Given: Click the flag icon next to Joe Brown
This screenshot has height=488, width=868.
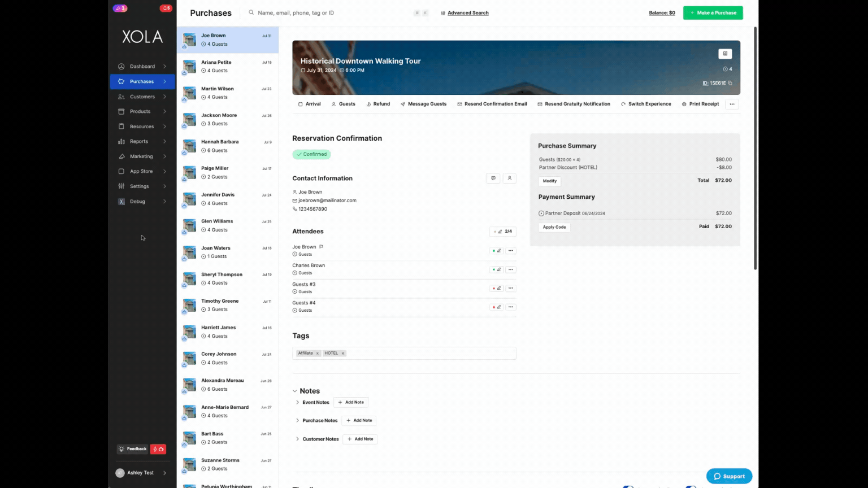Looking at the screenshot, I should point(321,247).
